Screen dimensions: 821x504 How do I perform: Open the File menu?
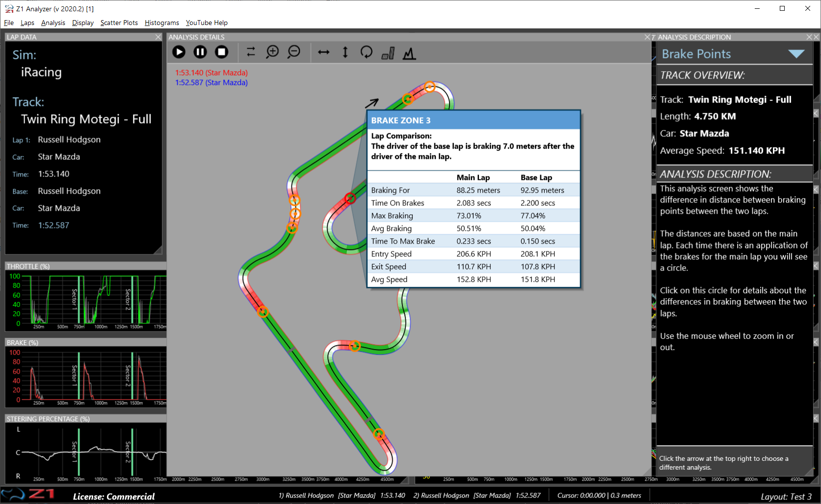pos(9,23)
